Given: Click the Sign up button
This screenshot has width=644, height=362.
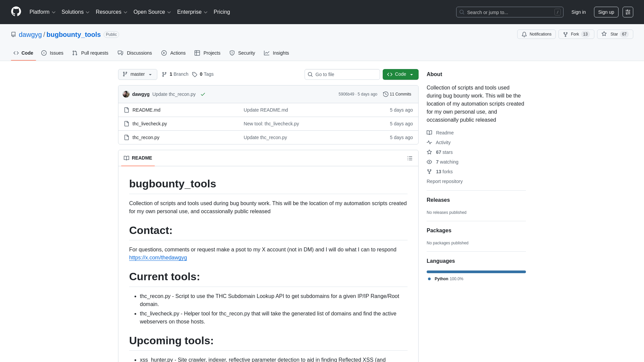Looking at the screenshot, I should (x=606, y=12).
